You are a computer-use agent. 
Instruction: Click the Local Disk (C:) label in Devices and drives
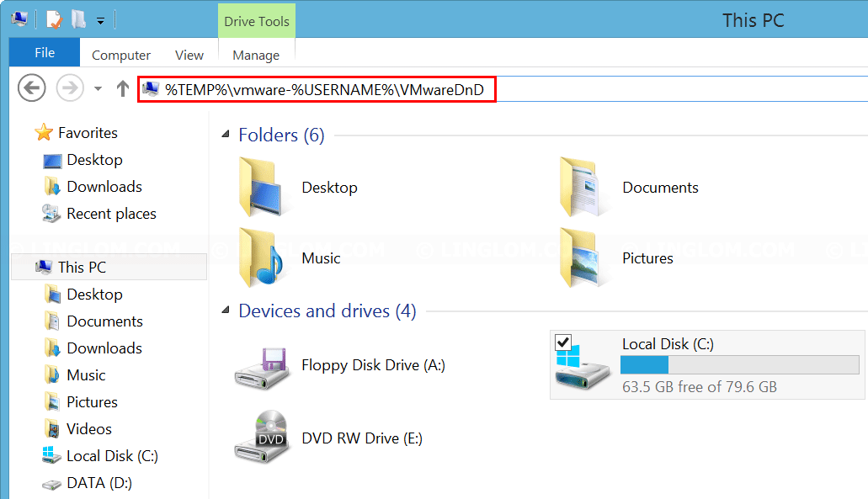[x=668, y=344]
